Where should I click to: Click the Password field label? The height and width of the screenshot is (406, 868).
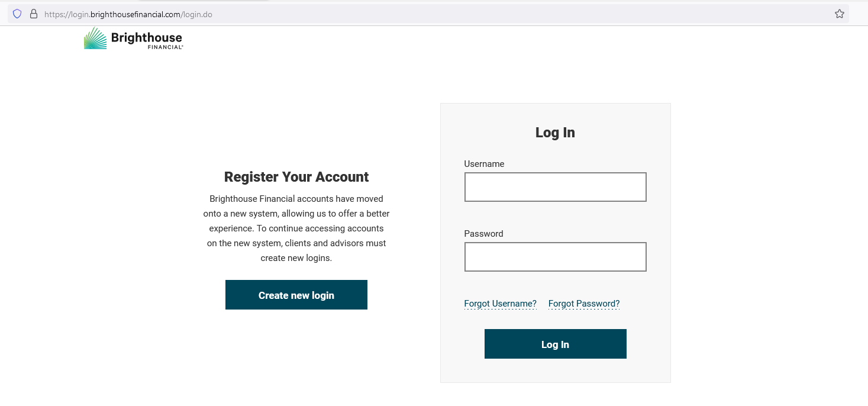[483, 233]
